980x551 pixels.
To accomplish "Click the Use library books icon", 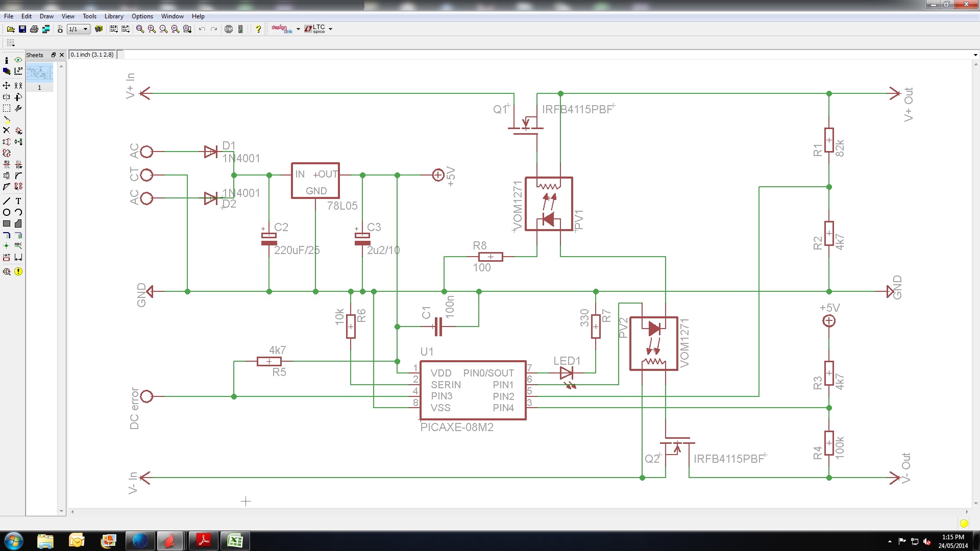I will pos(99,29).
